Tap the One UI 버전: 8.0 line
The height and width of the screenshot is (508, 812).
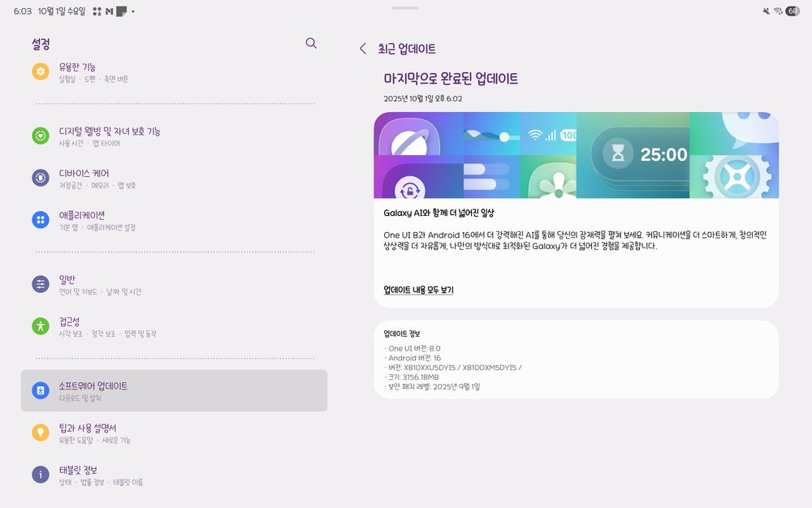(x=412, y=348)
